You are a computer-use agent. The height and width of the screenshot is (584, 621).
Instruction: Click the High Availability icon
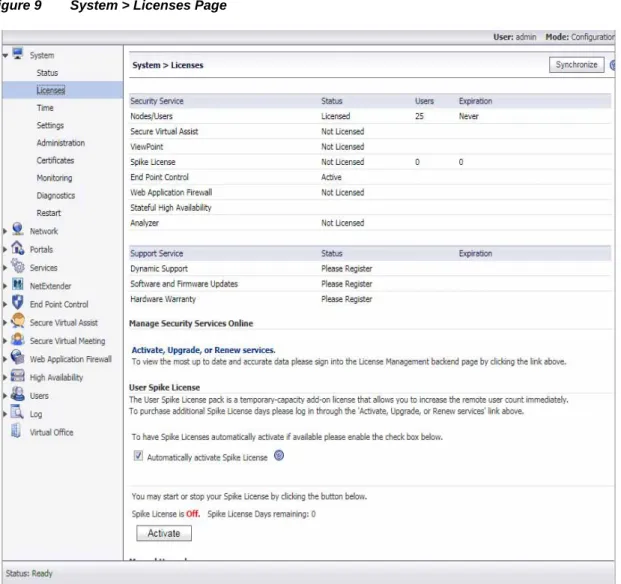(x=17, y=376)
